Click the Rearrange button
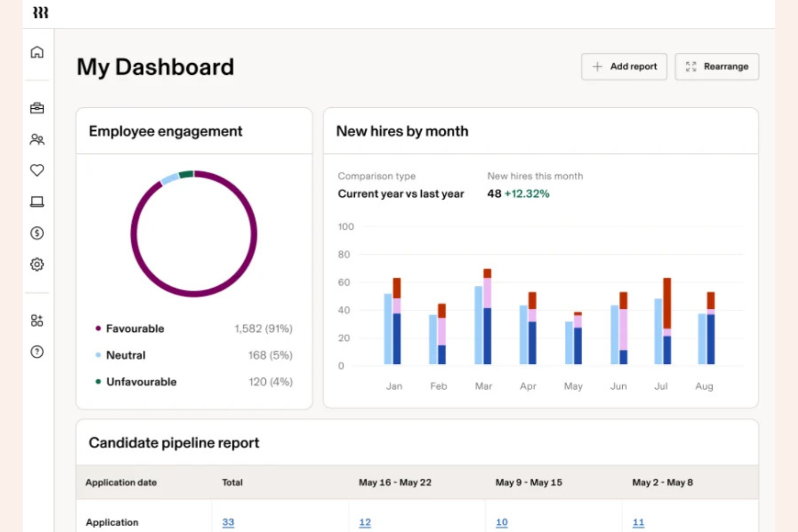 [717, 66]
